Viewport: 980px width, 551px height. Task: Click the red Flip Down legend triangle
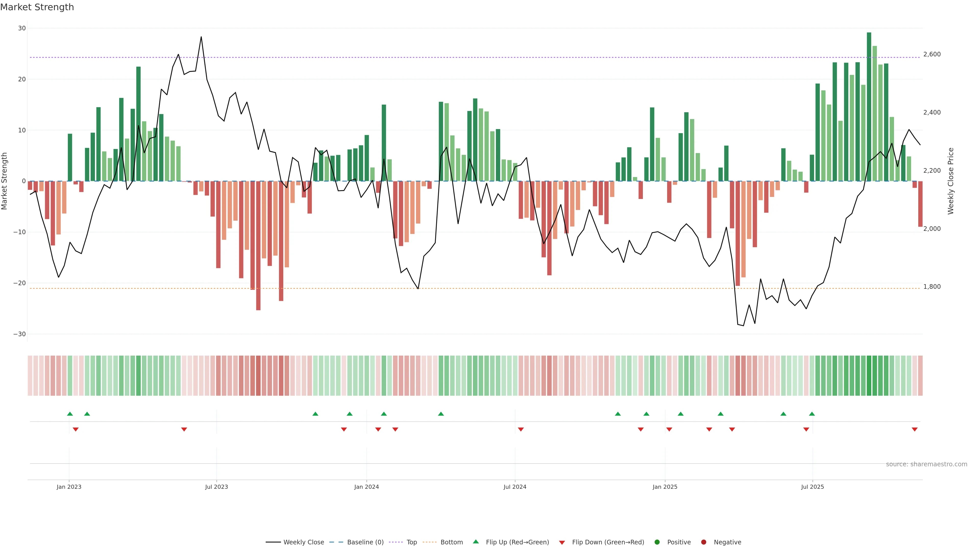pyautogui.click(x=562, y=542)
